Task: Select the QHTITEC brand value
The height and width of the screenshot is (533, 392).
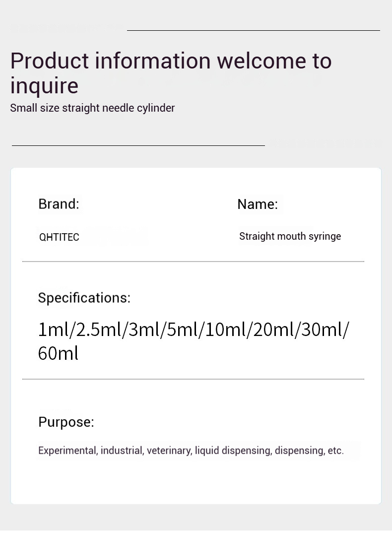Action: pos(59,237)
